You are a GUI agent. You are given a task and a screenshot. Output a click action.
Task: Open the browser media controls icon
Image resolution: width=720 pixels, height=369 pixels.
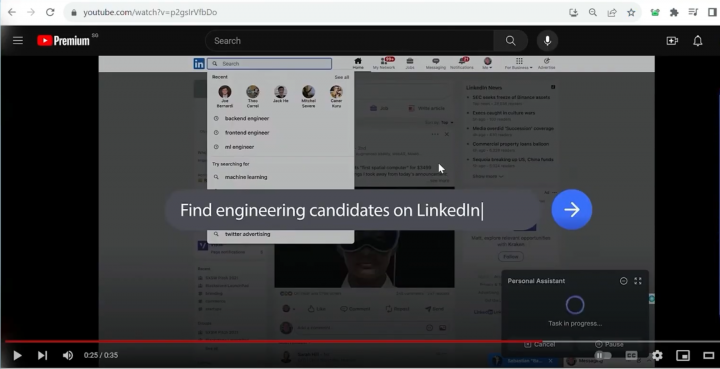(693, 12)
